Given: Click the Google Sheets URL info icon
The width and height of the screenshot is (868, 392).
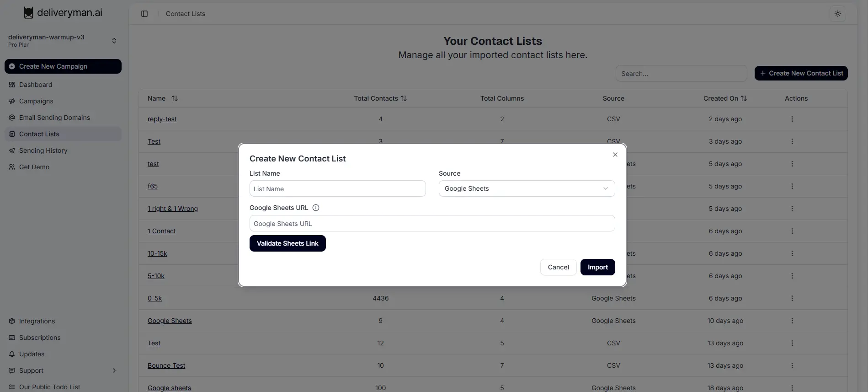Looking at the screenshot, I should (316, 208).
